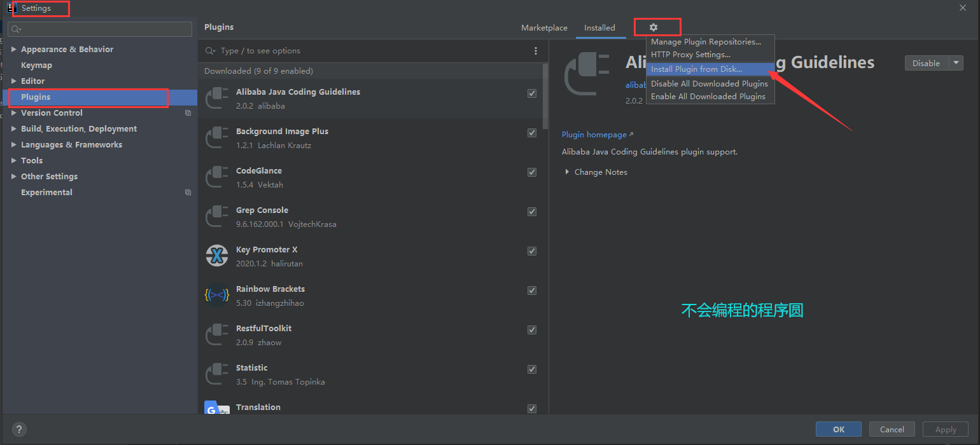This screenshot has height=445, width=980.
Task: Select the Grep Console plugin row
Action: pos(370,217)
